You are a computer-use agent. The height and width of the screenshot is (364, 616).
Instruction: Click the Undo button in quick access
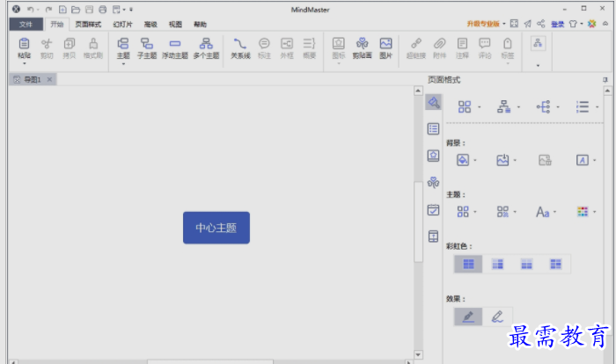30,9
